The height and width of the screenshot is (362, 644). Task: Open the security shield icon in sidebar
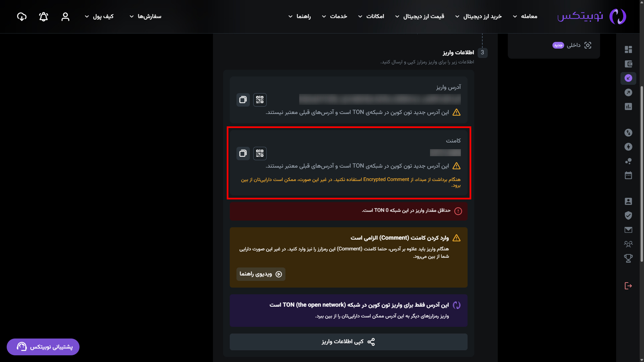628,216
